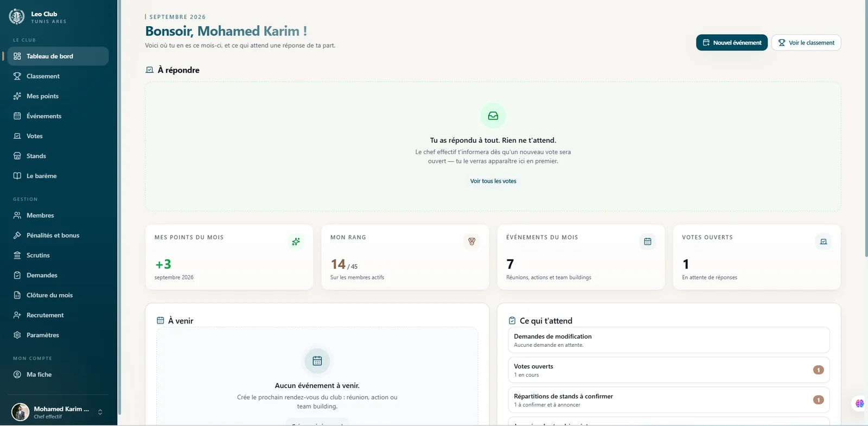
Task: Click the Mes points sparkle icon in sidebar
Action: point(17,96)
